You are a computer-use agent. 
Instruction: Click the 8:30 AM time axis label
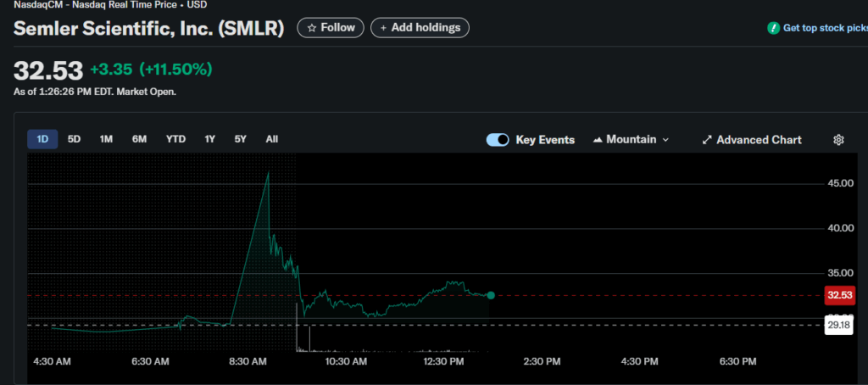248,362
